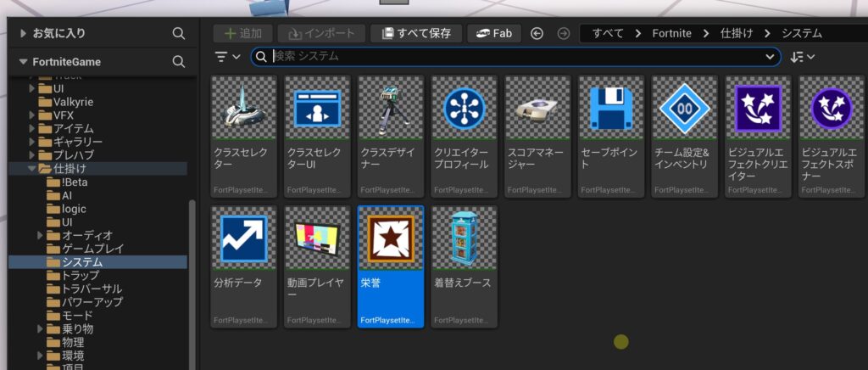Screen dimensions: 868x370
Task: Open breadcrumb arrow after Fortnite
Action: pyautogui.click(x=706, y=33)
